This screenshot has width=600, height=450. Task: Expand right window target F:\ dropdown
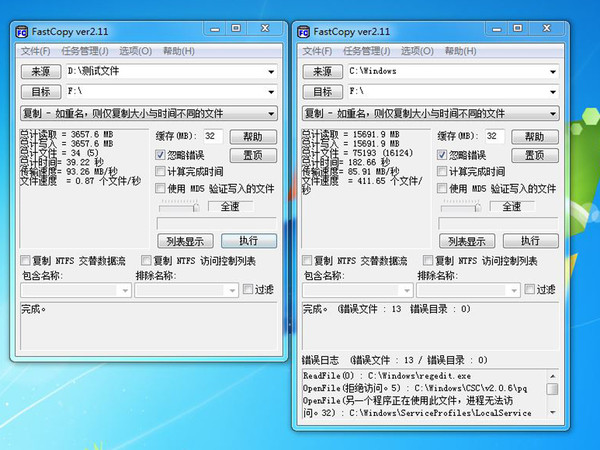[553, 92]
